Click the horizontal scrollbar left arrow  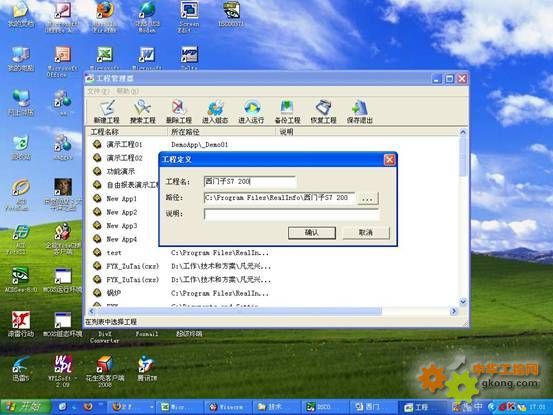[x=92, y=311]
